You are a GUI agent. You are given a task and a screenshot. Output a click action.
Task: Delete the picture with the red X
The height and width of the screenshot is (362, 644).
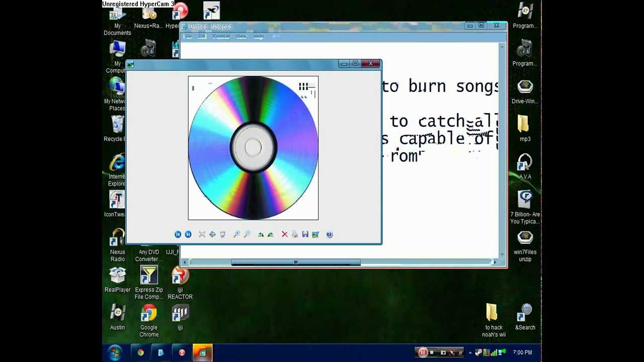click(x=285, y=234)
